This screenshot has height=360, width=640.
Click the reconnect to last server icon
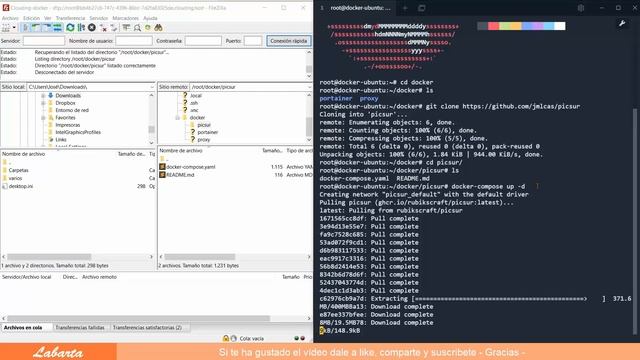[114, 28]
